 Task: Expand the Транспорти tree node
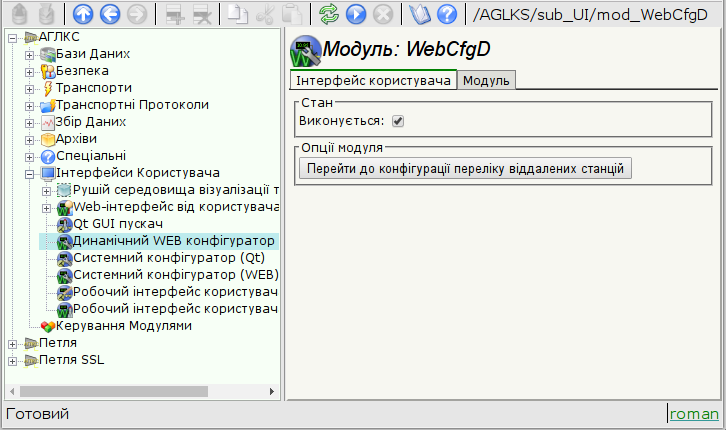click(x=29, y=88)
